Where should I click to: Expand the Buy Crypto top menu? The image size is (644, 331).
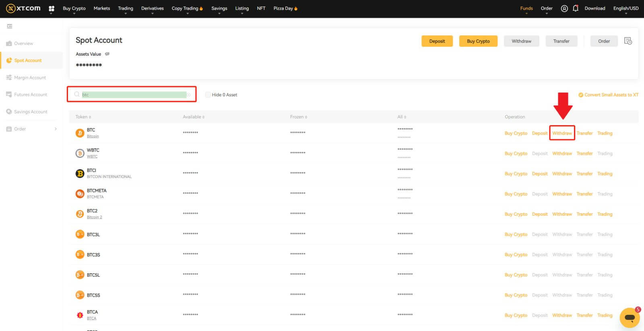point(74,8)
